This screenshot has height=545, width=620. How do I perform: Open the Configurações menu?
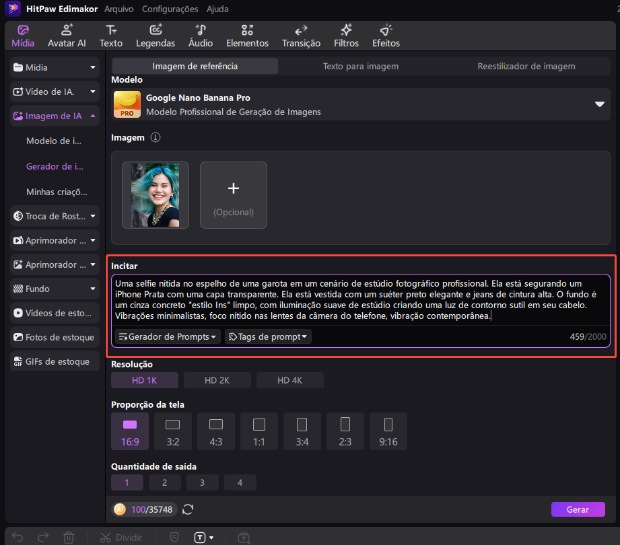pos(170,9)
